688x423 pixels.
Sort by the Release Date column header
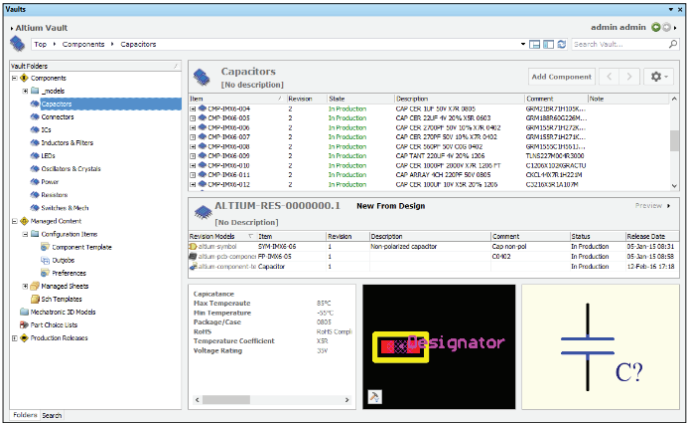coord(652,237)
